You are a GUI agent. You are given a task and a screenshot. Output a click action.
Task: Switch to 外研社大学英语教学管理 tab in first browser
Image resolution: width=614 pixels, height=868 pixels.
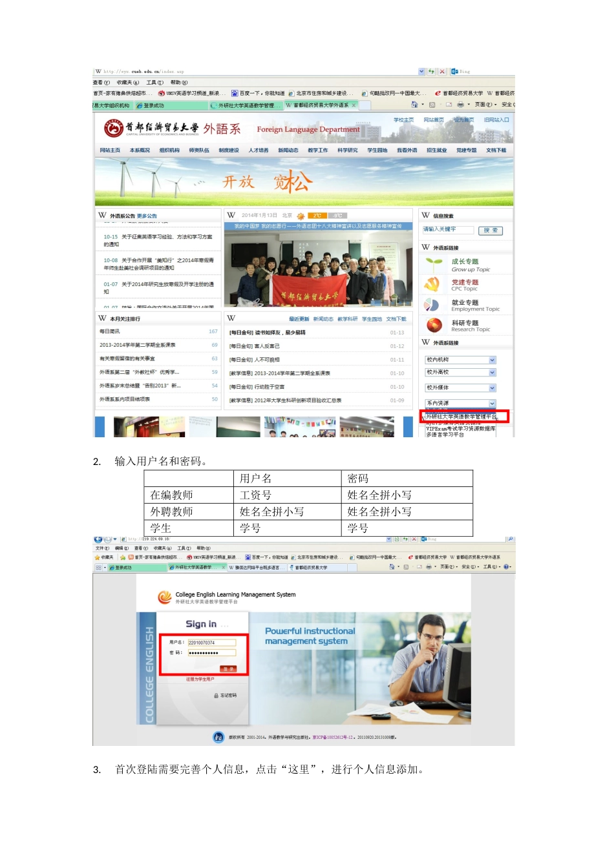(x=247, y=105)
